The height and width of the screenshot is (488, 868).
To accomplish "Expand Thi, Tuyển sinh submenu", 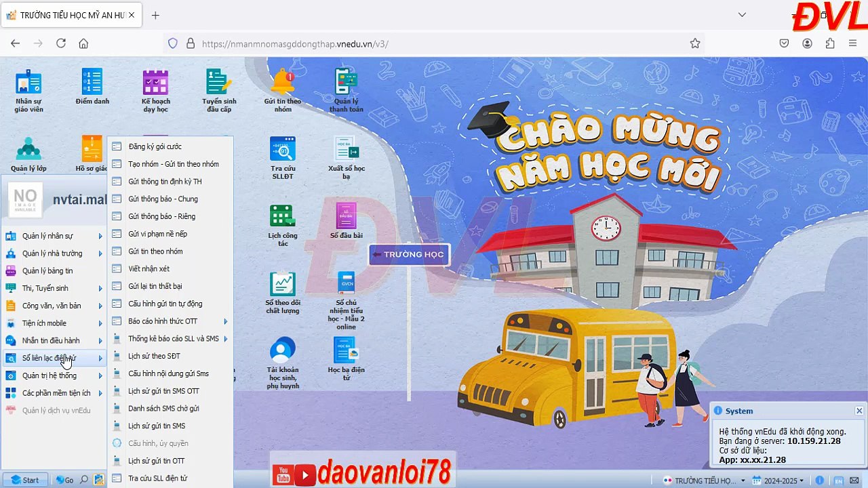I will coord(54,288).
